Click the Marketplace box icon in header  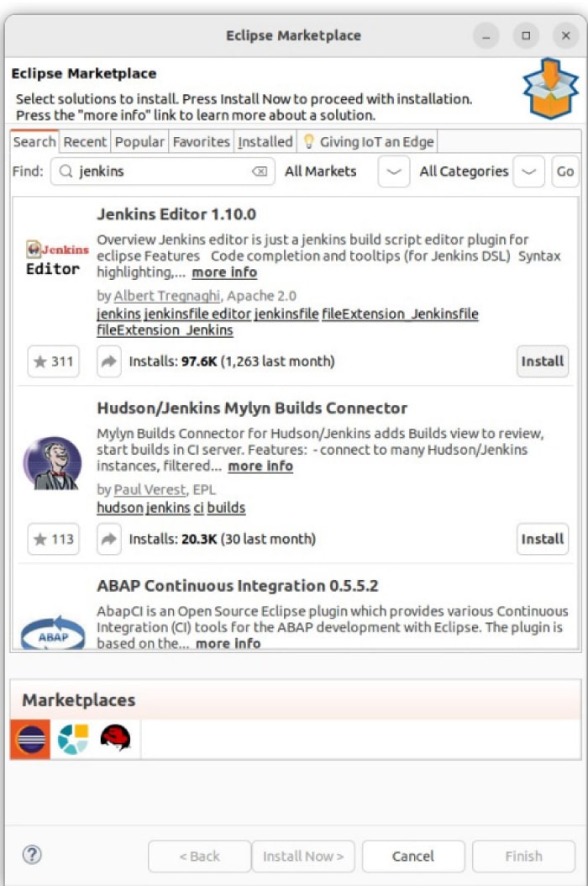550,88
